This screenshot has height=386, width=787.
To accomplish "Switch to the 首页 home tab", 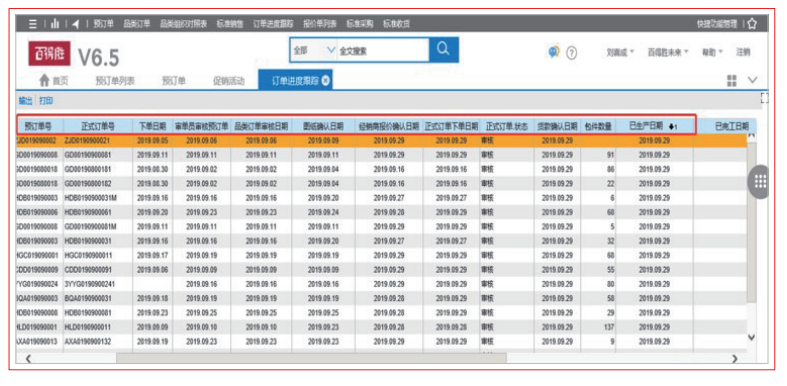I will tap(53, 81).
